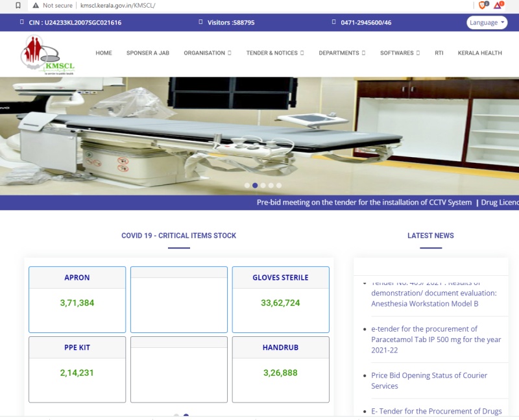Select the last banner carousel dot
519x420 pixels.
[x=278, y=186]
